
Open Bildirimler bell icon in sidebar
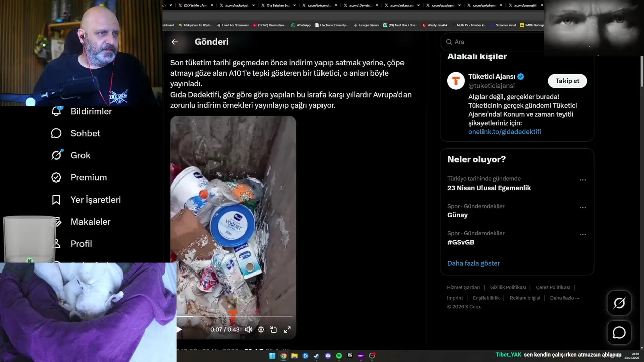(57, 111)
